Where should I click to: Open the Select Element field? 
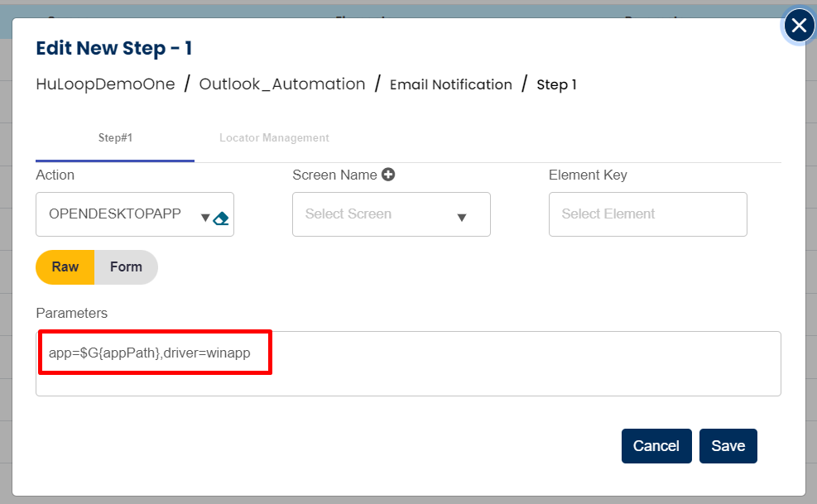(x=647, y=214)
